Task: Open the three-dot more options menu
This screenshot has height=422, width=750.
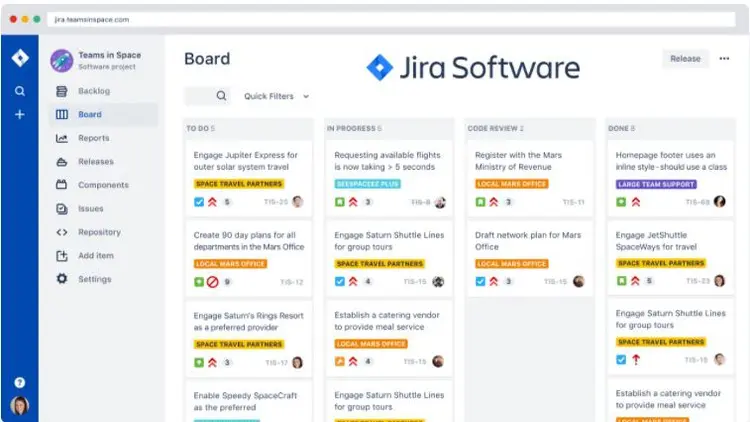Action: 724,58
